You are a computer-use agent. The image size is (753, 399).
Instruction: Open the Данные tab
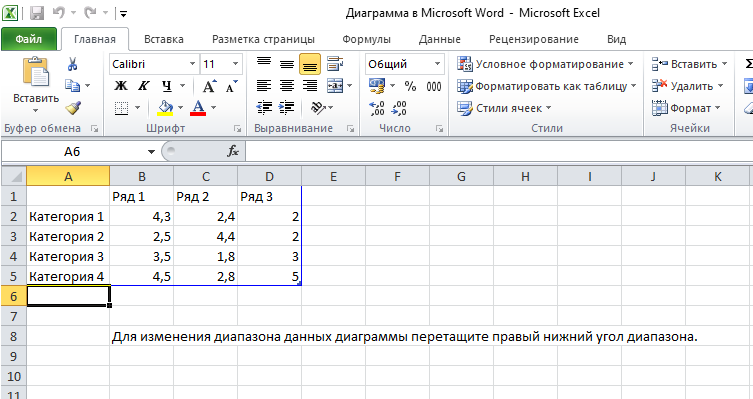[x=439, y=39]
